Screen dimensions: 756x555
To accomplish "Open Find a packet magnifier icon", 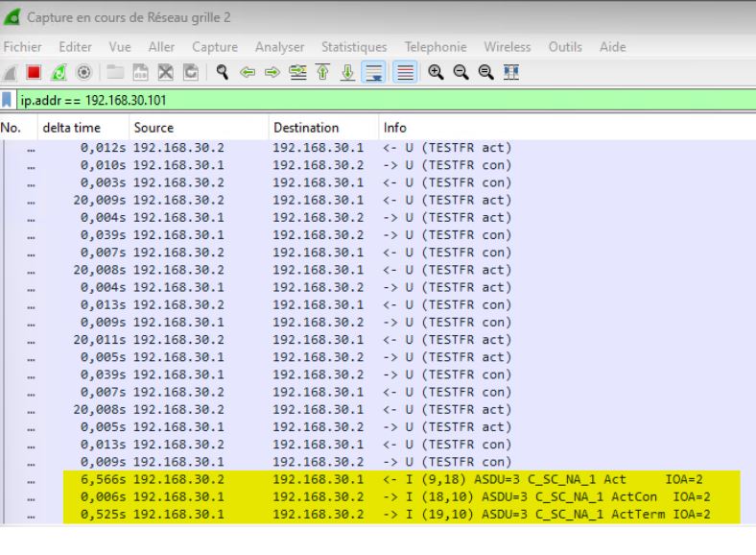I will (223, 72).
